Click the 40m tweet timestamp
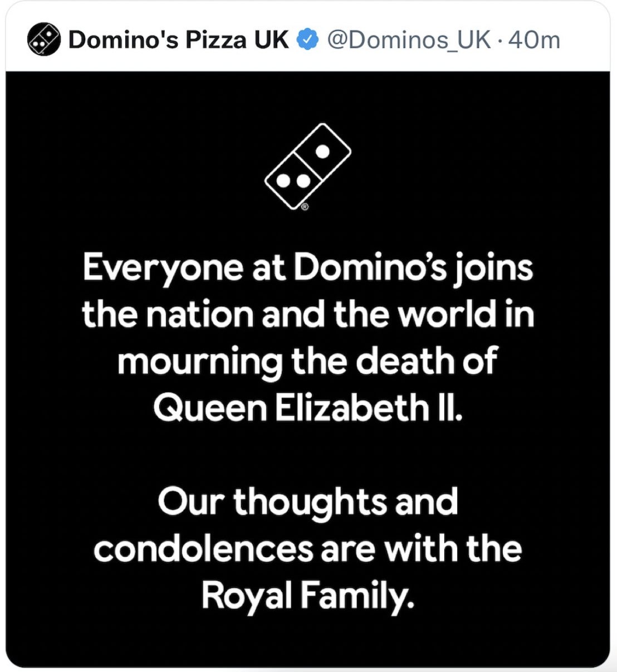617x672 pixels. (534, 40)
